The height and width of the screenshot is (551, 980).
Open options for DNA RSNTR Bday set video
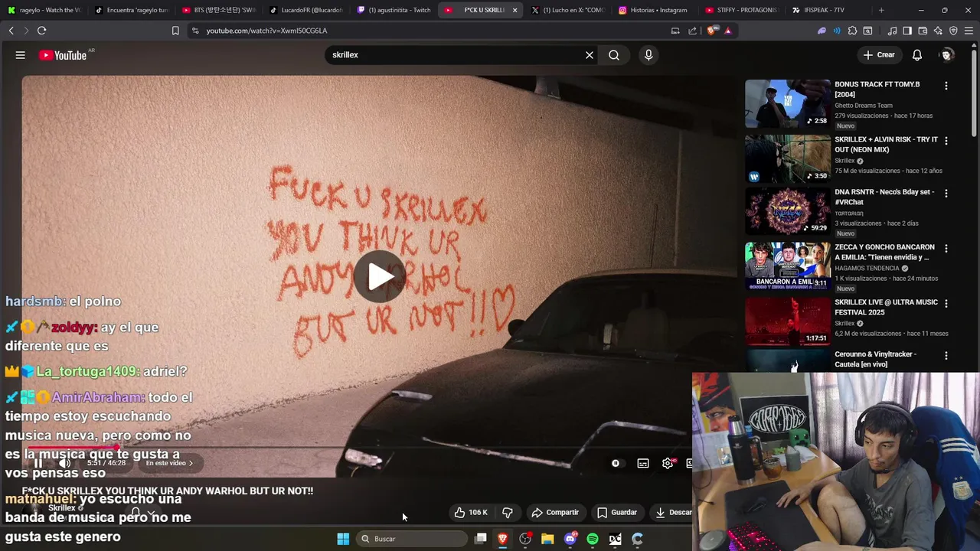(x=946, y=194)
